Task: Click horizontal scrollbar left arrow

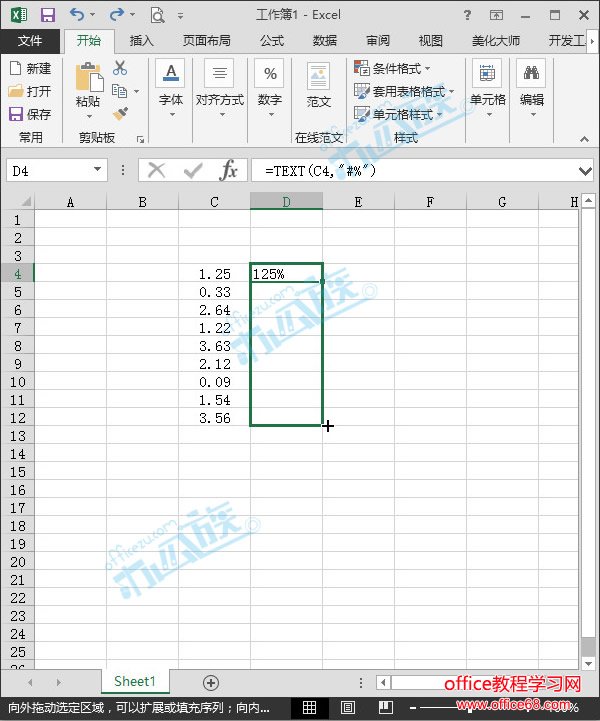Action: tap(383, 682)
